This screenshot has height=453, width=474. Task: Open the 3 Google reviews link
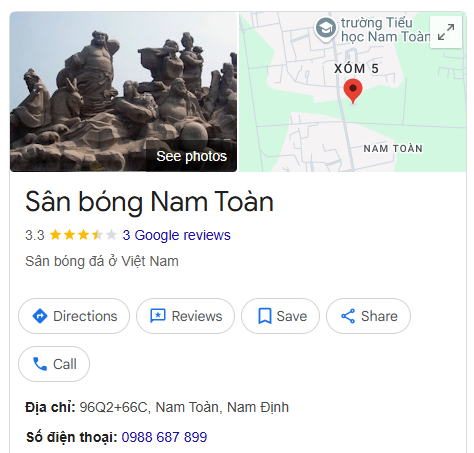(176, 235)
